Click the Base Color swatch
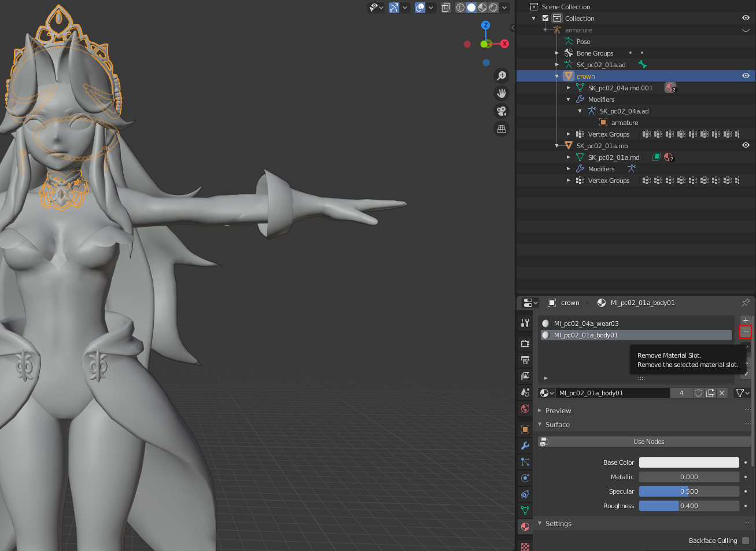 [689, 462]
